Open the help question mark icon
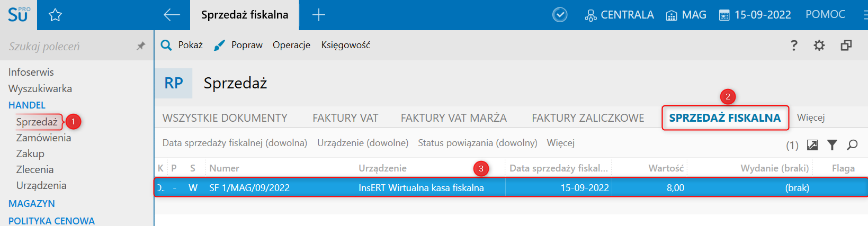The width and height of the screenshot is (868, 226). click(x=794, y=46)
